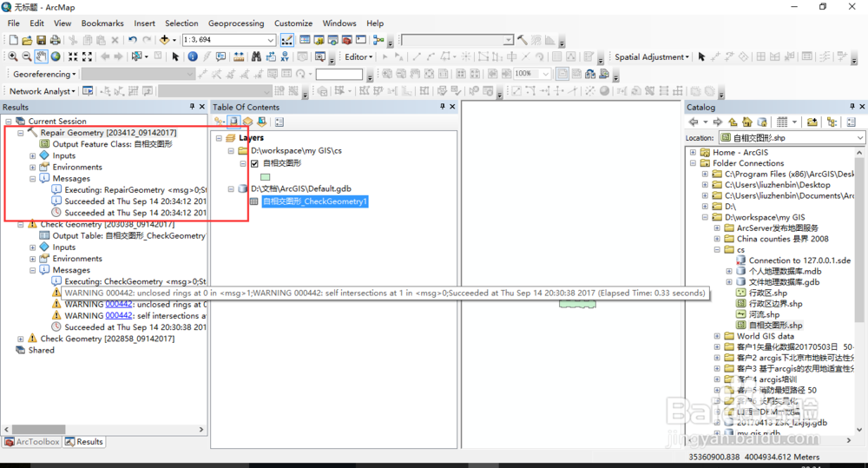Open the Editor dropdown menu
This screenshot has width=868, height=468.
tap(358, 56)
